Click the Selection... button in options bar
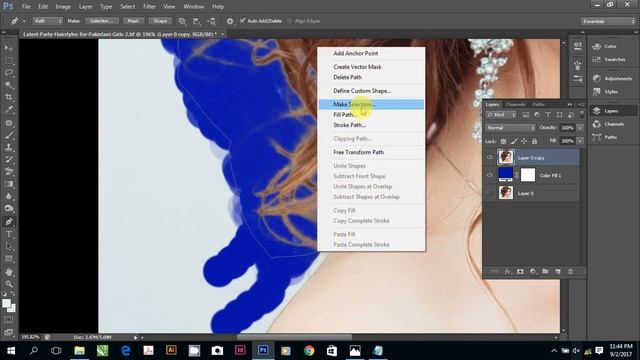This screenshot has height=360, width=640. [x=102, y=21]
